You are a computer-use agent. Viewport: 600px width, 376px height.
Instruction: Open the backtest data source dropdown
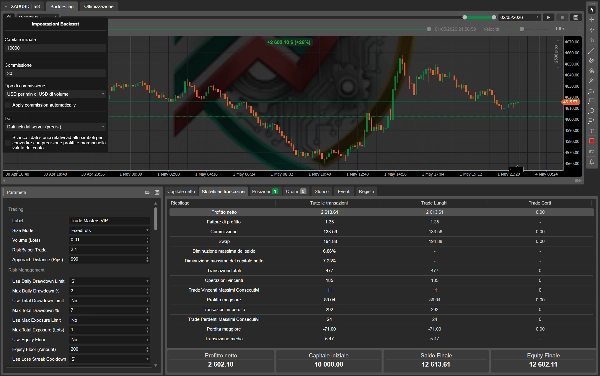[55, 127]
